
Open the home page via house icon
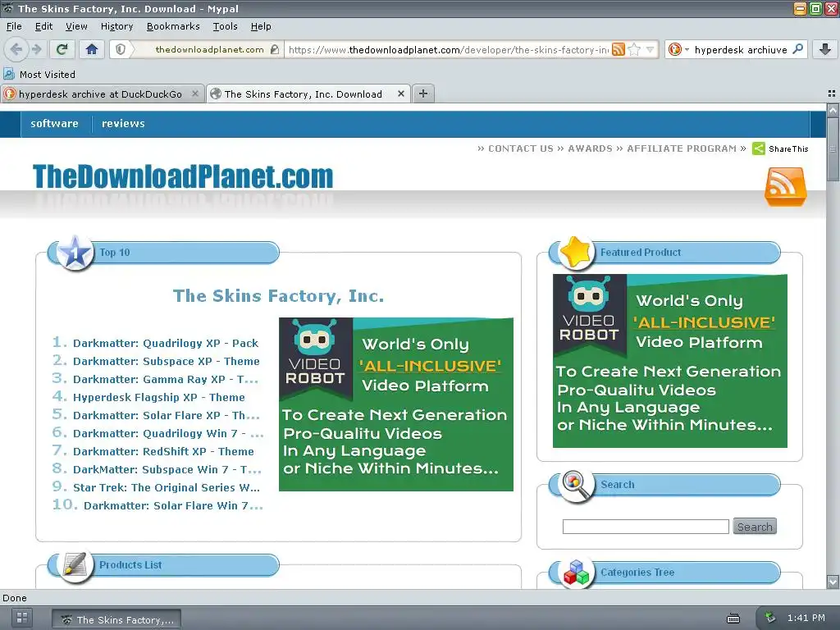pyautogui.click(x=92, y=49)
